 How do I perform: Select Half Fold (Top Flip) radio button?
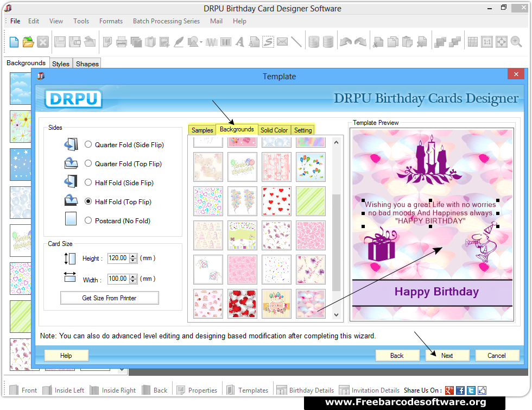click(x=88, y=201)
